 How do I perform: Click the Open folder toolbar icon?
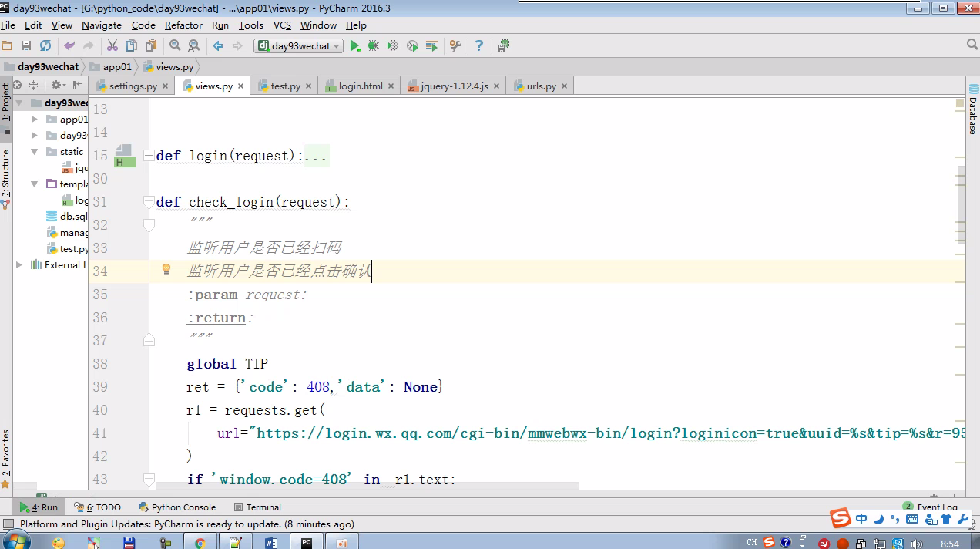coord(7,46)
